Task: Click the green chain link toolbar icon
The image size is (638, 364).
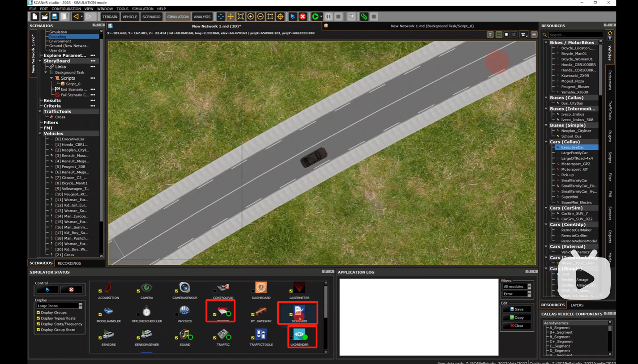Action: click(364, 17)
